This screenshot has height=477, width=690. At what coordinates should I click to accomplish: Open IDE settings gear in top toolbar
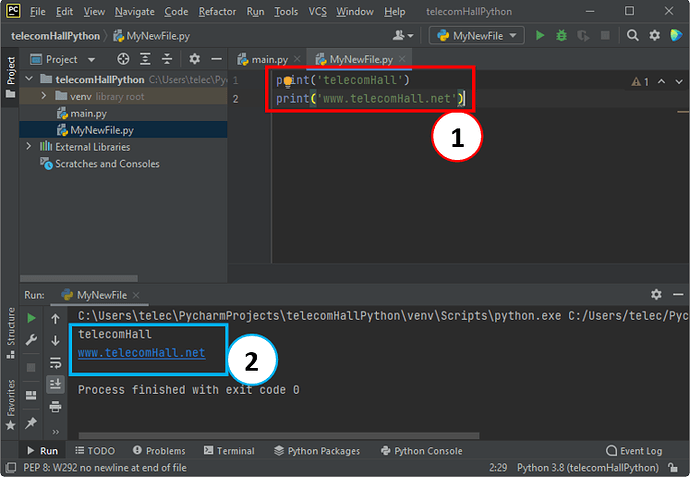pyautogui.click(x=654, y=36)
